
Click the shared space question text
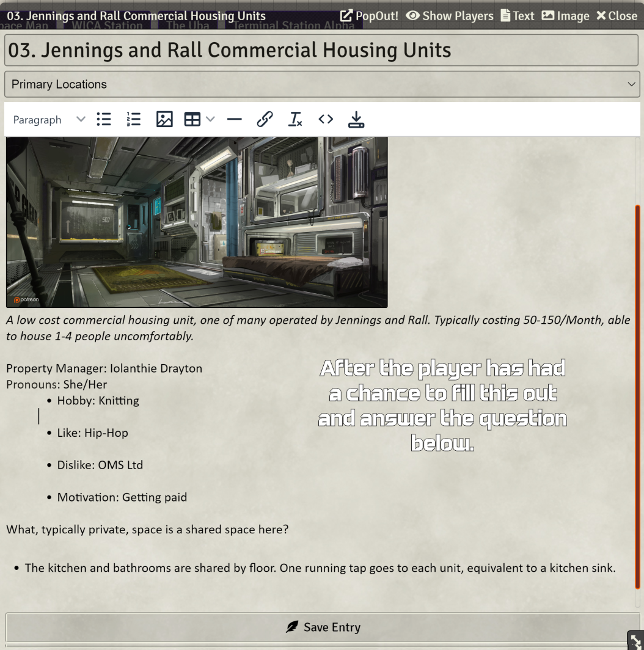pyautogui.click(x=147, y=530)
